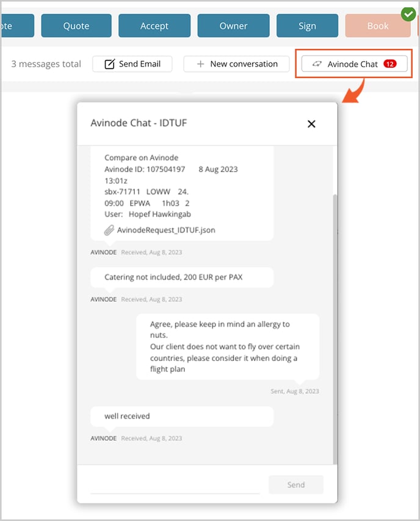Screen dimensions: 420x521
Task: Click the paperclip attachment icon
Action: (x=109, y=230)
